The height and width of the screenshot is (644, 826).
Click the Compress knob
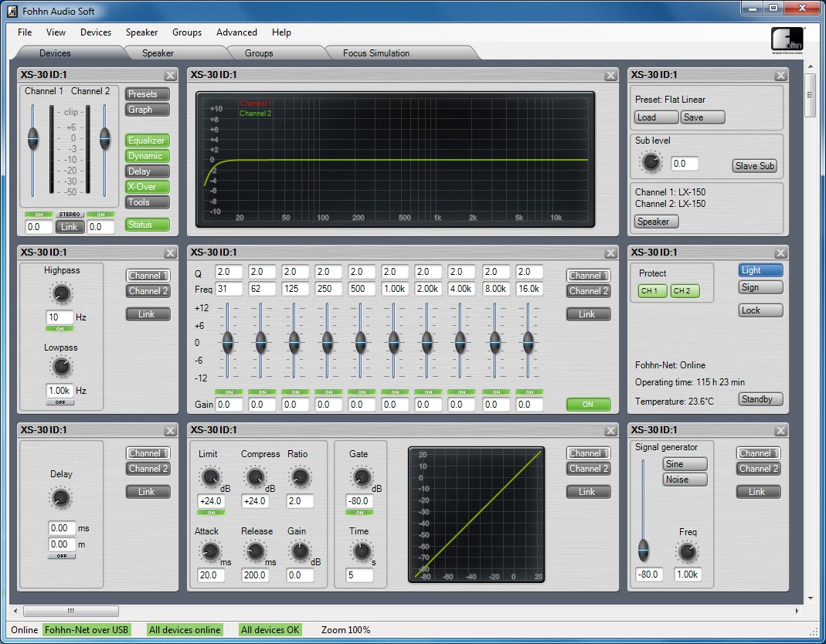click(256, 477)
